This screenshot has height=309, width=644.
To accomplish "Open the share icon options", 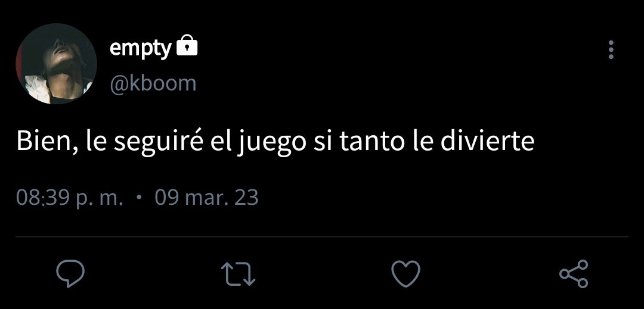I will (574, 273).
